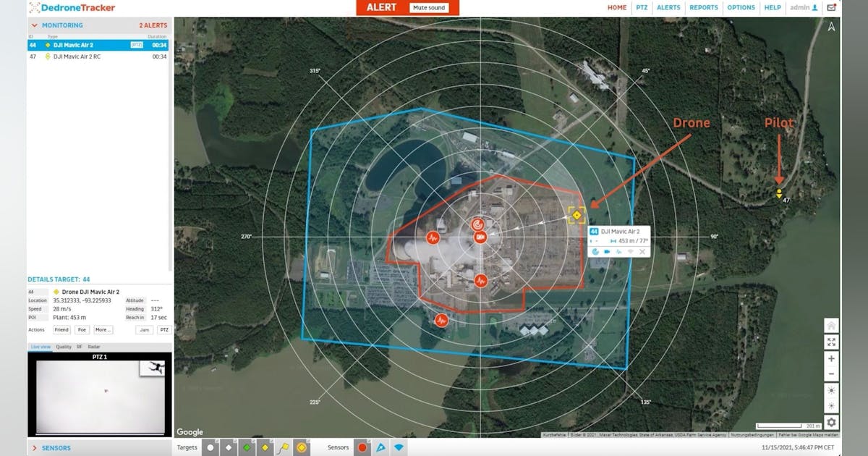The width and height of the screenshot is (868, 456).
Task: Open the OPTIONS menu
Action: 741,8
